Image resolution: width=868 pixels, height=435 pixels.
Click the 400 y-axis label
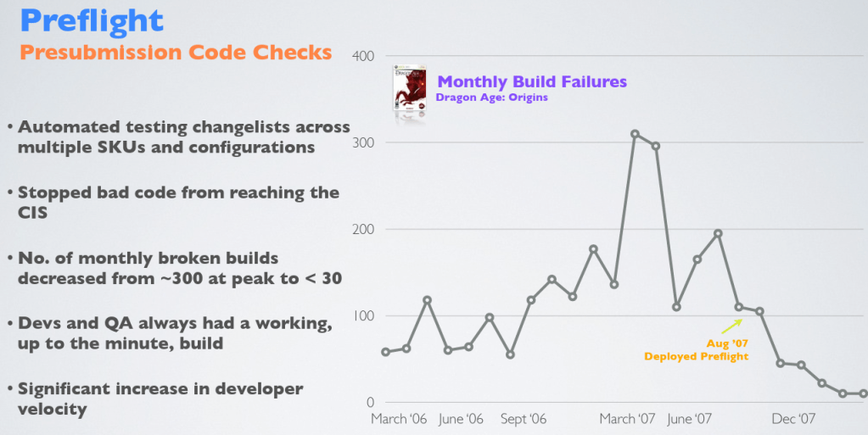[363, 56]
